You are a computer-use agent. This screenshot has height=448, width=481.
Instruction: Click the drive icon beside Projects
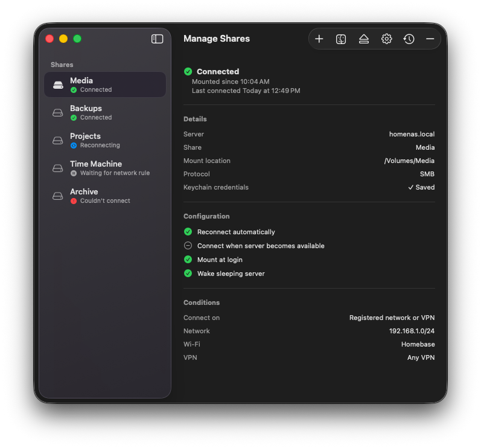[58, 141]
